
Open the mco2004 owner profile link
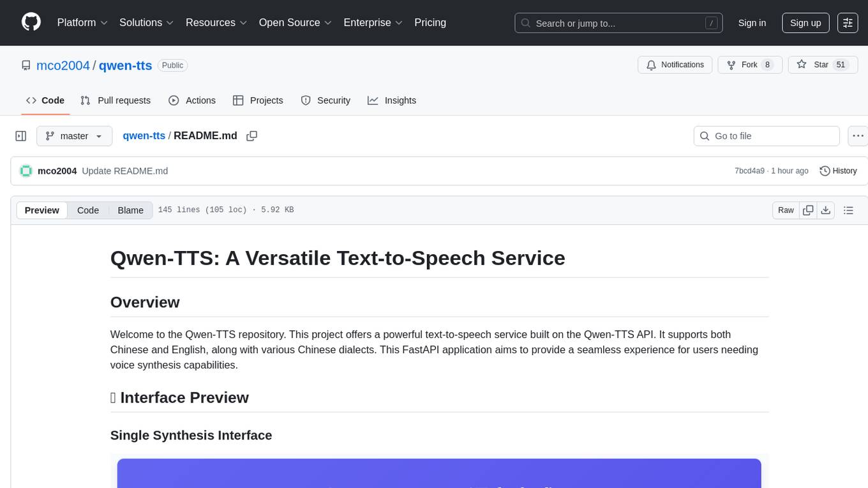click(63, 65)
